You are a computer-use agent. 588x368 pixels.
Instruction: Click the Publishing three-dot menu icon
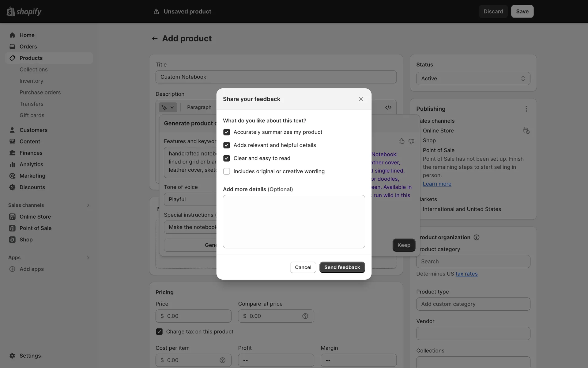coord(526,109)
